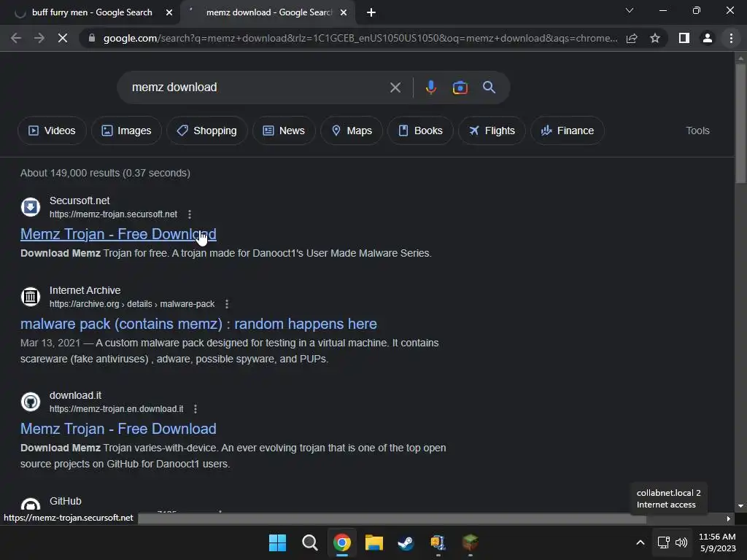Share this page using the share icon
Image resolution: width=747 pixels, height=560 pixels.
[632, 38]
